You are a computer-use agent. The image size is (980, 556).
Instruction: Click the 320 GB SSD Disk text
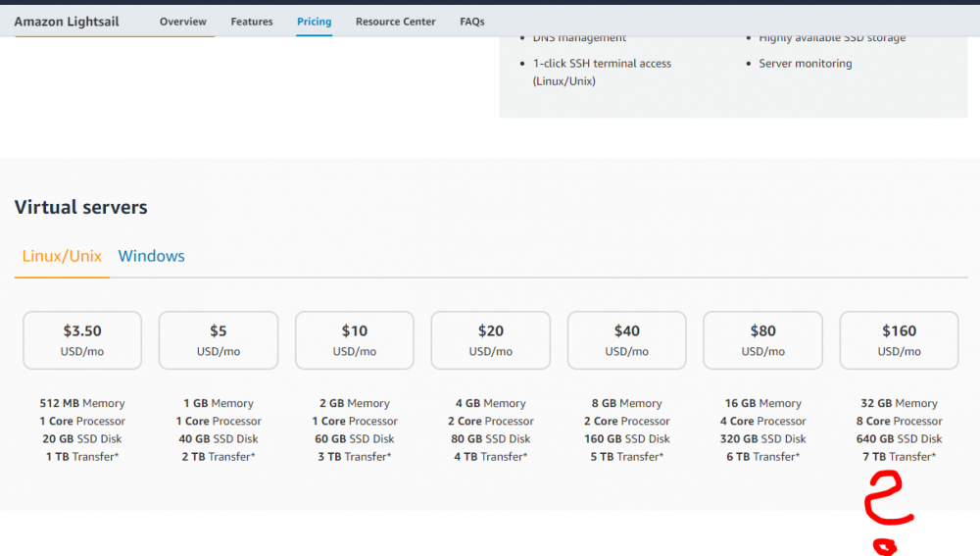[x=762, y=439]
